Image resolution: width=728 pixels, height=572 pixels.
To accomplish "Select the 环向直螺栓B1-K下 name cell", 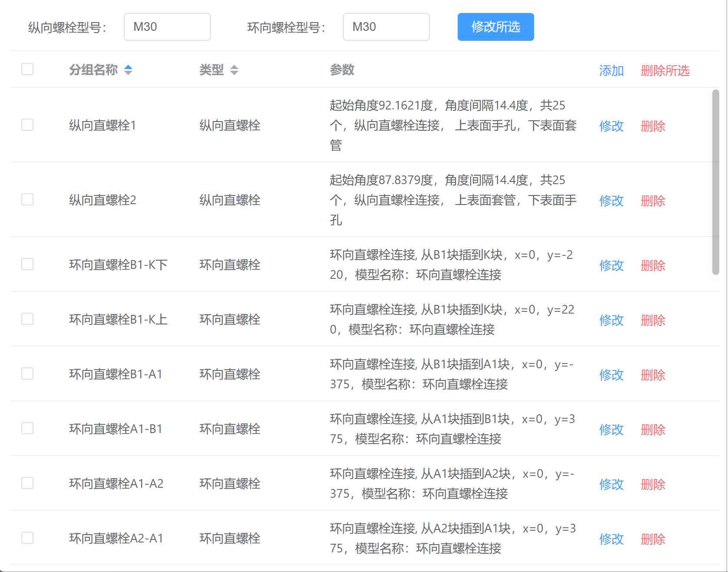I will point(118,265).
